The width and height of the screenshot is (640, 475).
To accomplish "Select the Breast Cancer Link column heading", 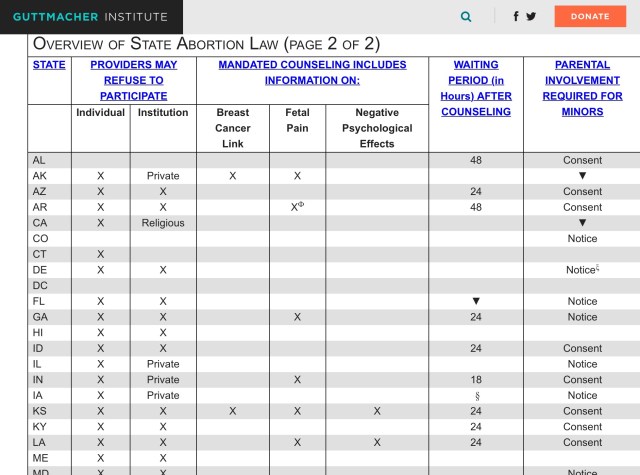I will (232, 128).
